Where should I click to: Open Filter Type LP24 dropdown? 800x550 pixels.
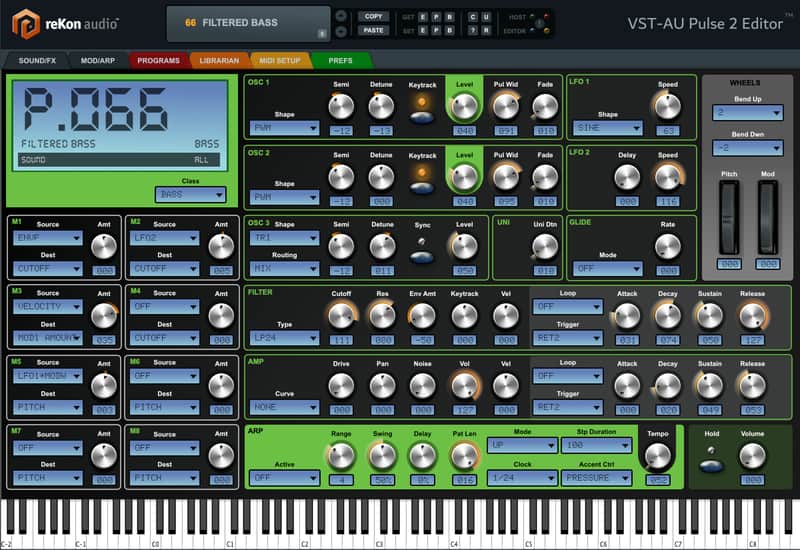click(284, 338)
